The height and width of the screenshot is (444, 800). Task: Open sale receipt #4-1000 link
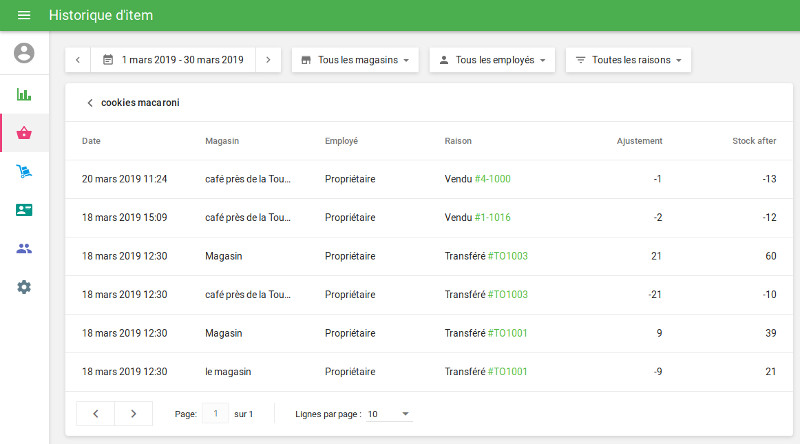pos(492,179)
